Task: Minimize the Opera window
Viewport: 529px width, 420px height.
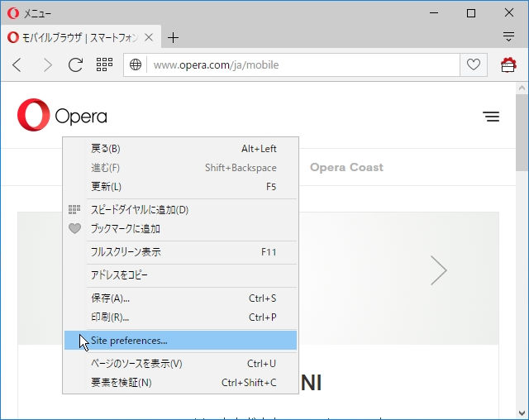Action: 434,13
